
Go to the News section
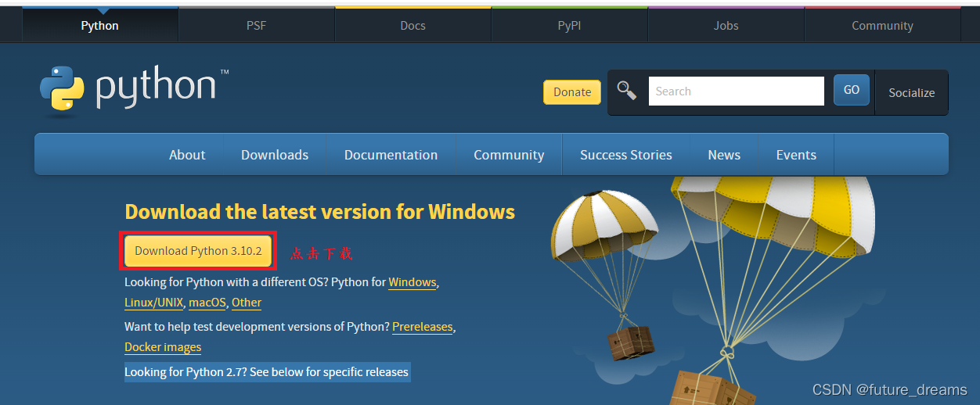(724, 155)
